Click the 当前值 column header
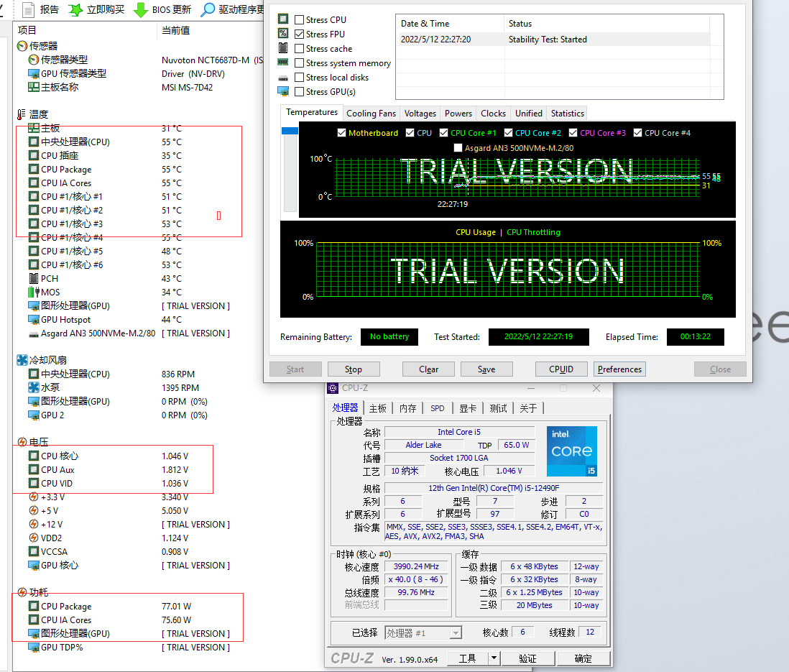Screen dimensions: 789x672 [x=175, y=31]
